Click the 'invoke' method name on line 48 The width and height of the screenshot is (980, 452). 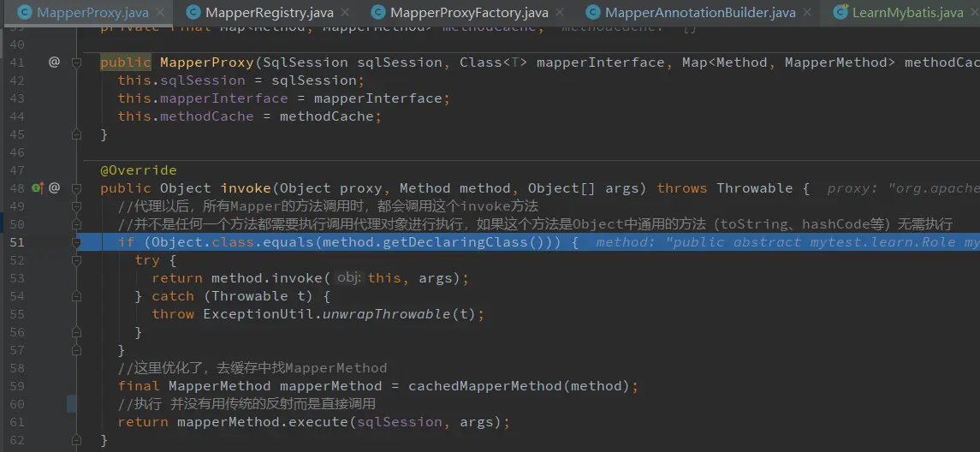[x=246, y=188]
